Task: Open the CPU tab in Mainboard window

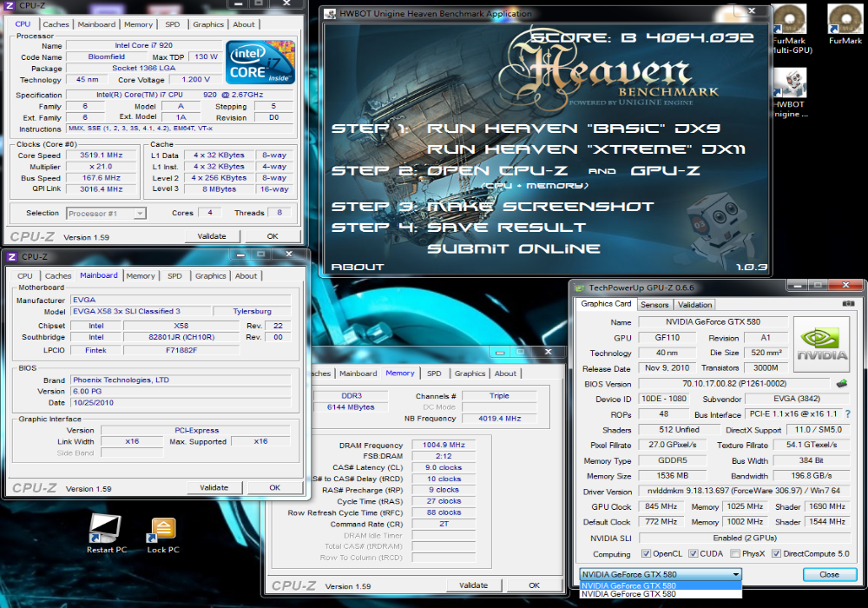Action: click(25, 275)
